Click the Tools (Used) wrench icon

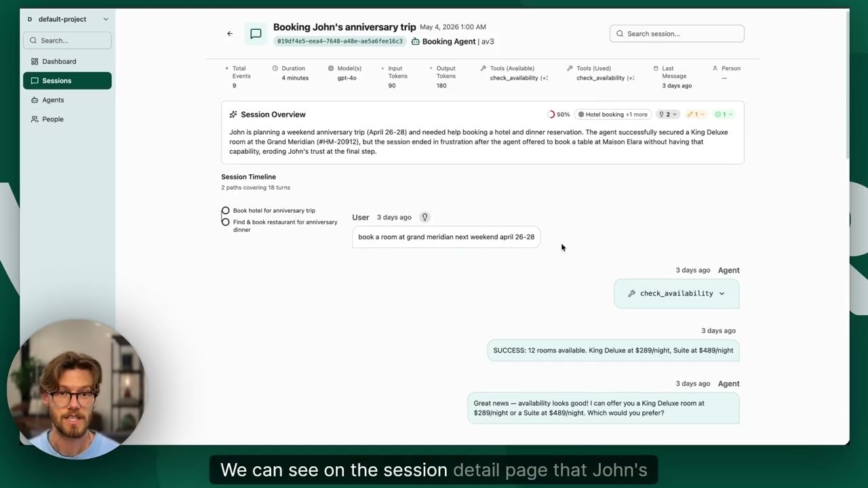(570, 68)
